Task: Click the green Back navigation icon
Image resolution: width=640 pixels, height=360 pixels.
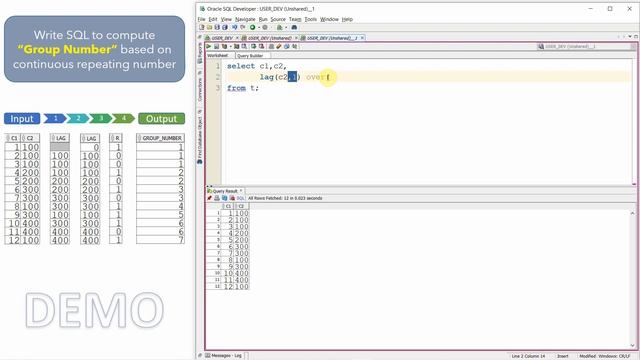Action: click(253, 27)
